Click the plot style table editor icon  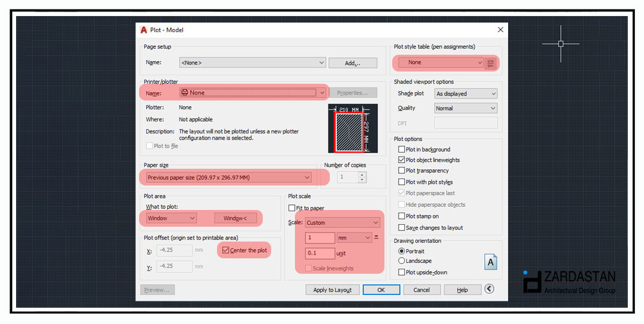pos(491,62)
